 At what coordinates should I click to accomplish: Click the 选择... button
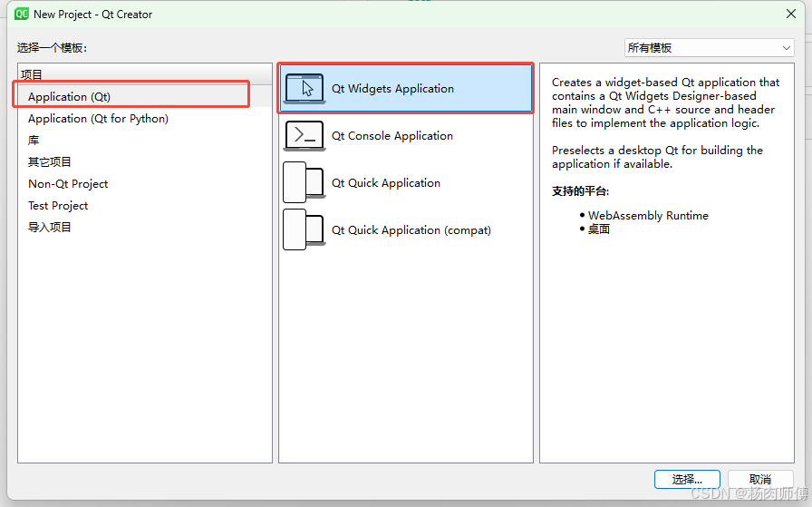point(687,479)
